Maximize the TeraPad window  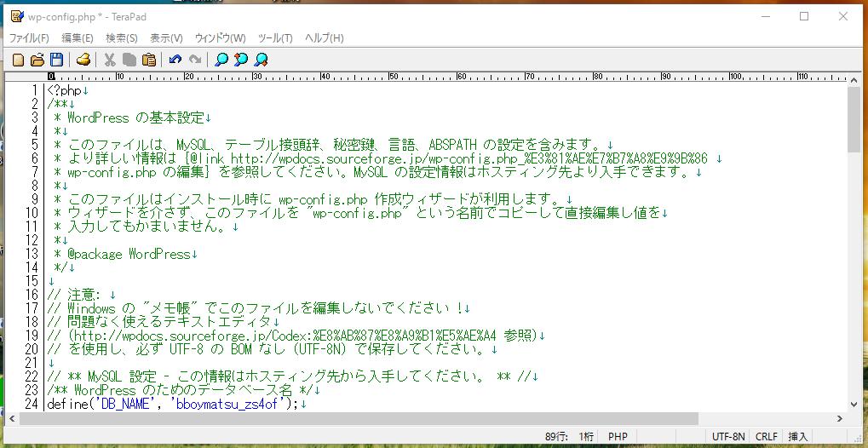(804, 17)
